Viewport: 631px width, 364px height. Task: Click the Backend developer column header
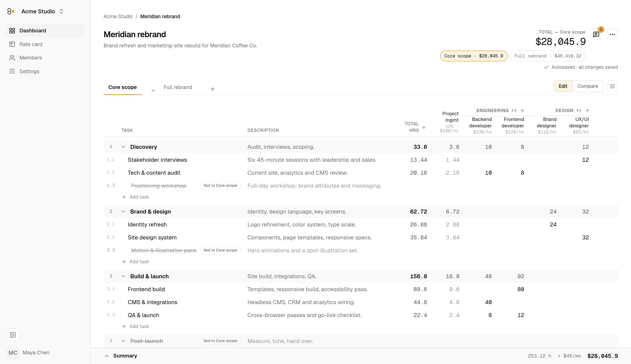[x=480, y=125]
